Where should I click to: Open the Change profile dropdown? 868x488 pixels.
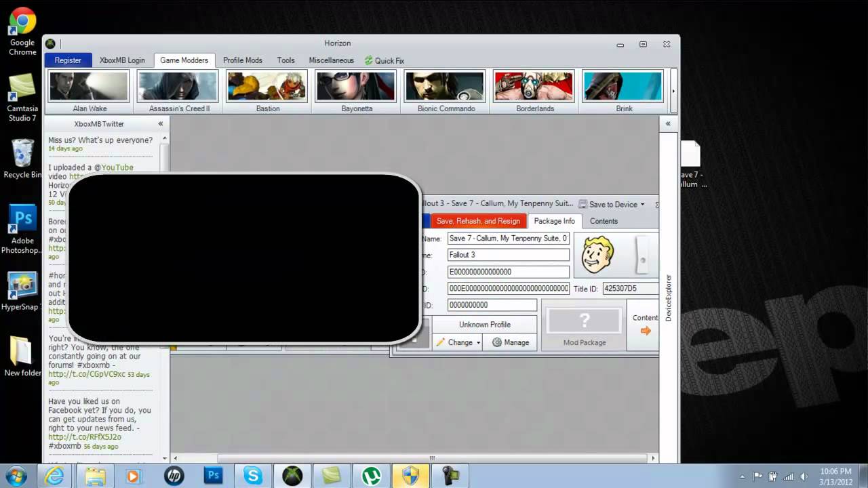pos(458,342)
